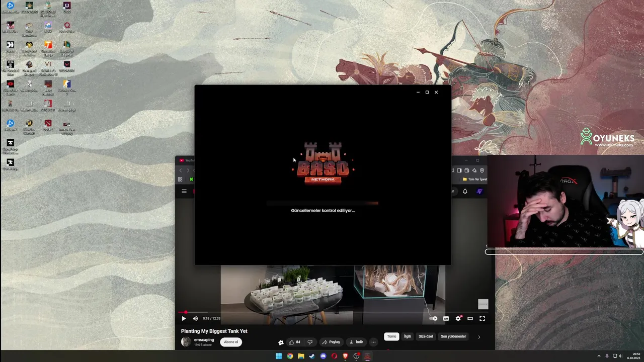Select the Size özel filter chip
This screenshot has height=362, width=644.
point(426,336)
